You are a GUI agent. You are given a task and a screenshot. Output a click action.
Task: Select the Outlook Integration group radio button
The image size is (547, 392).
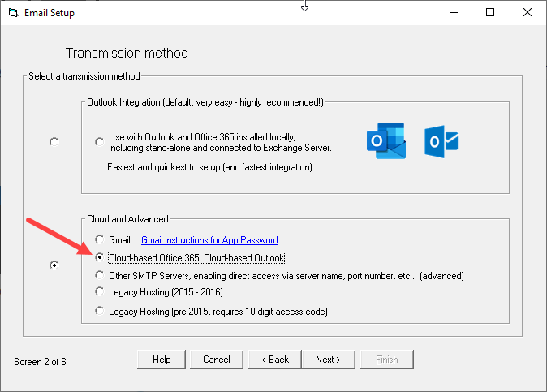(54, 142)
